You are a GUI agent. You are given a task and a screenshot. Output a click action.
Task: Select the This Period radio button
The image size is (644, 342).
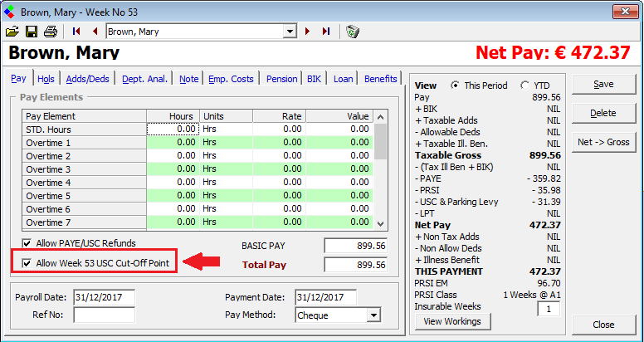[x=455, y=85]
